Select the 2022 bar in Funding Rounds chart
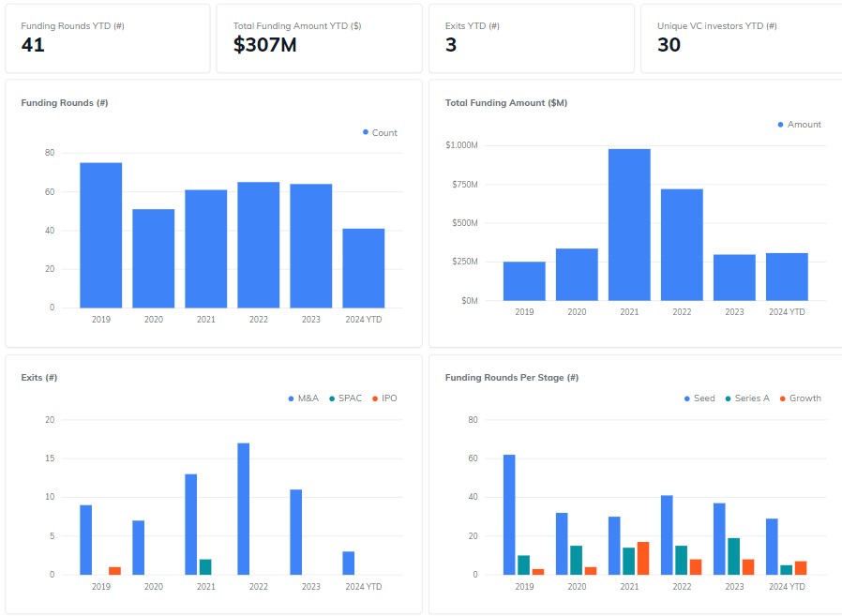This screenshot has height=616, width=842. [258, 245]
